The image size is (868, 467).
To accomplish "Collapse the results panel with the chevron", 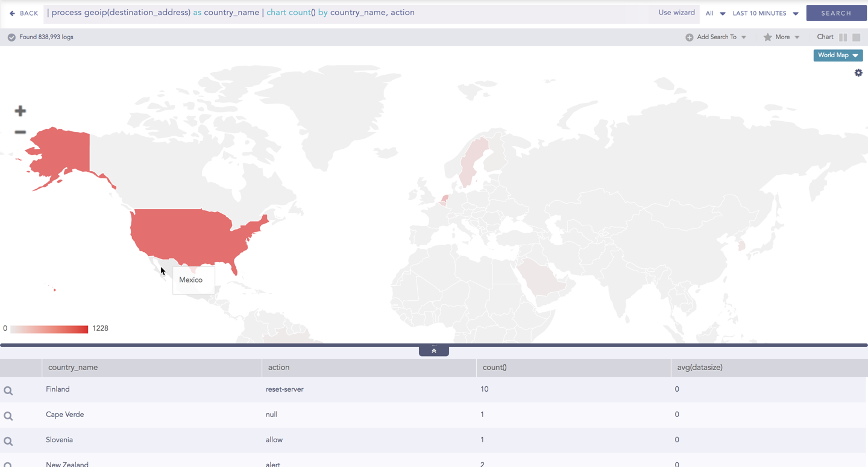I will point(433,349).
